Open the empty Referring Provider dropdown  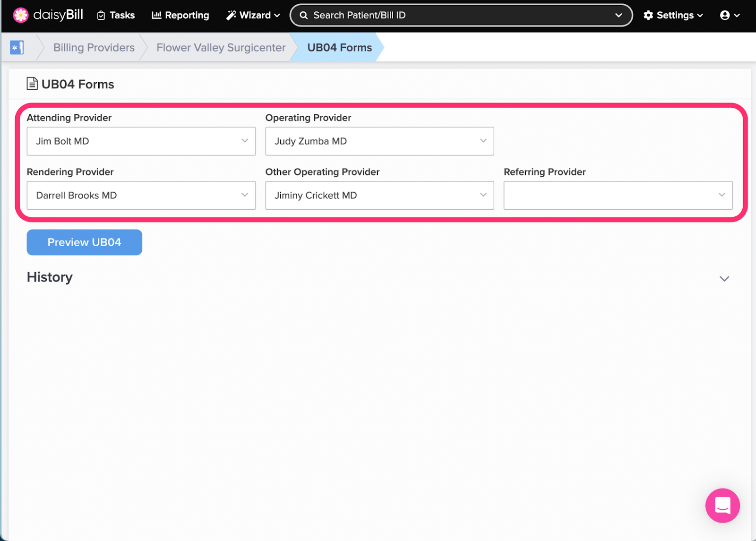coord(618,196)
